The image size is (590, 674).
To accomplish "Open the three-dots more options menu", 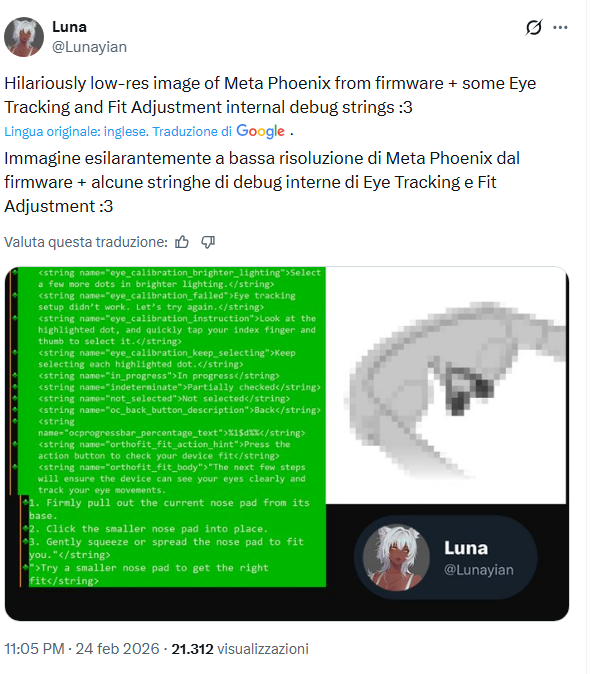I will tap(560, 28).
